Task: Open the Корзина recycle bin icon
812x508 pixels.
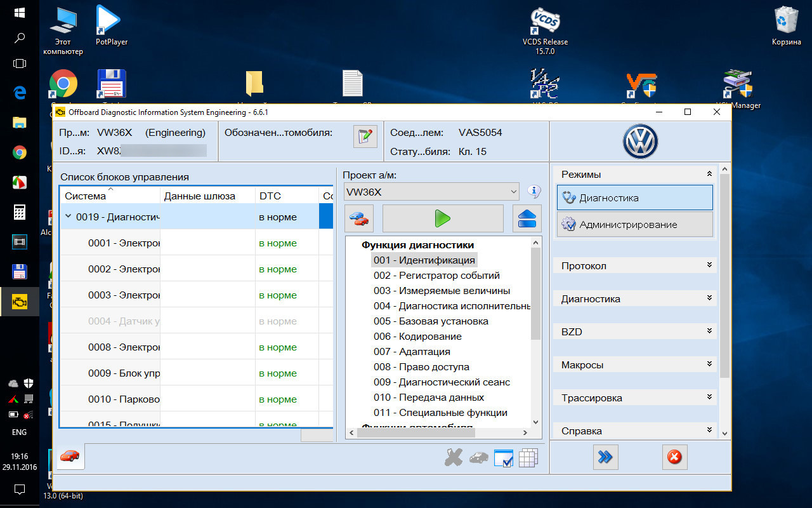Action: coord(787,26)
